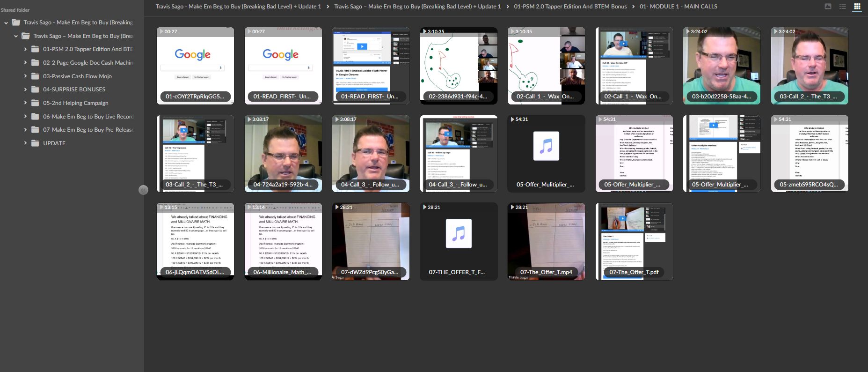Image resolution: width=868 pixels, height=372 pixels.
Task: Click folder icon beside 04-SURPRISE BONUSES
Action: tap(35, 89)
